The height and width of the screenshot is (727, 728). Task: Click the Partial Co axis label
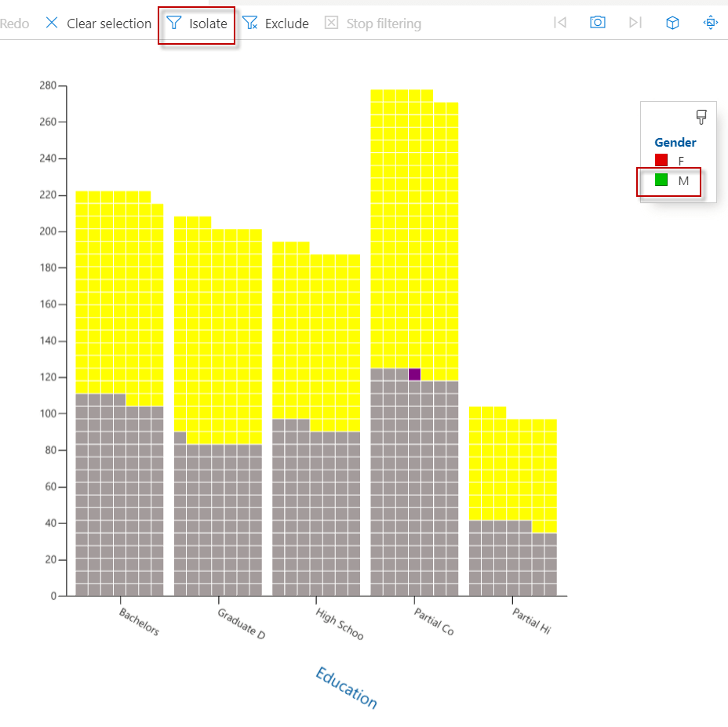pyautogui.click(x=434, y=622)
